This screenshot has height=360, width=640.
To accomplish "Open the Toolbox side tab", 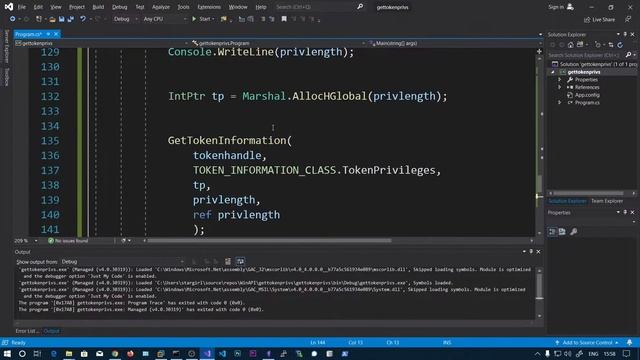I will coord(6,76).
